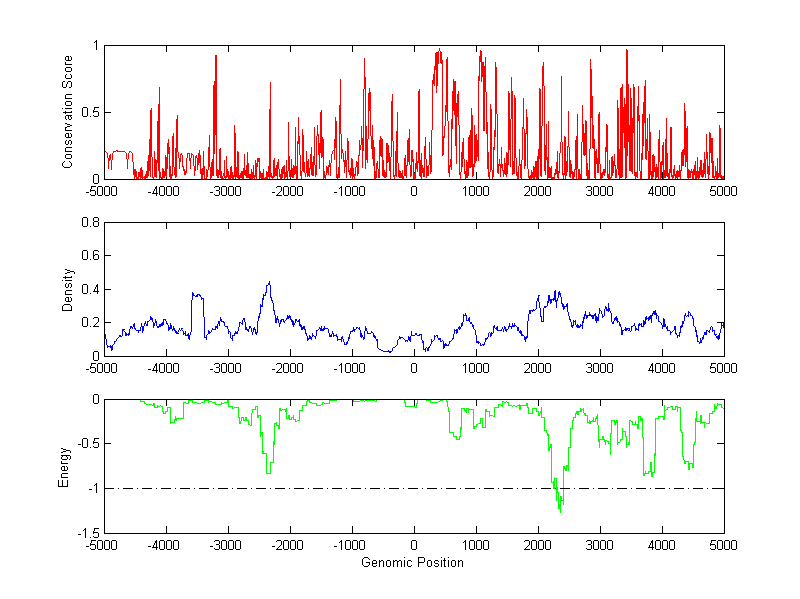Viewport: 800px width, 599px height.
Task: Click the lowest green dip in Energy plot
Action: tap(559, 511)
